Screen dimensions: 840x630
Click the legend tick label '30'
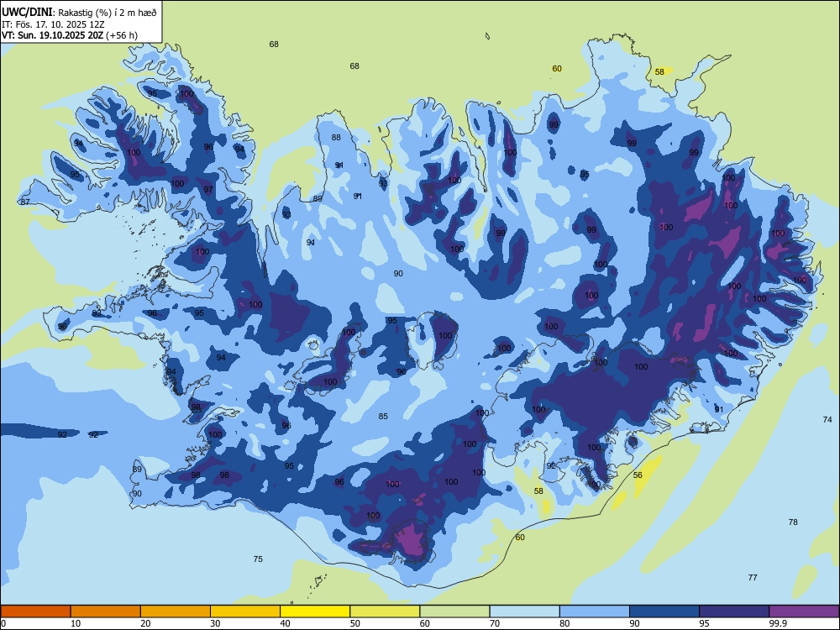tap(215, 623)
